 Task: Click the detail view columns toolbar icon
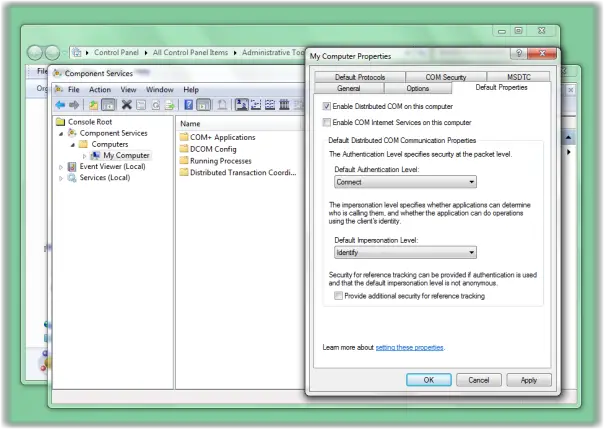point(284,105)
